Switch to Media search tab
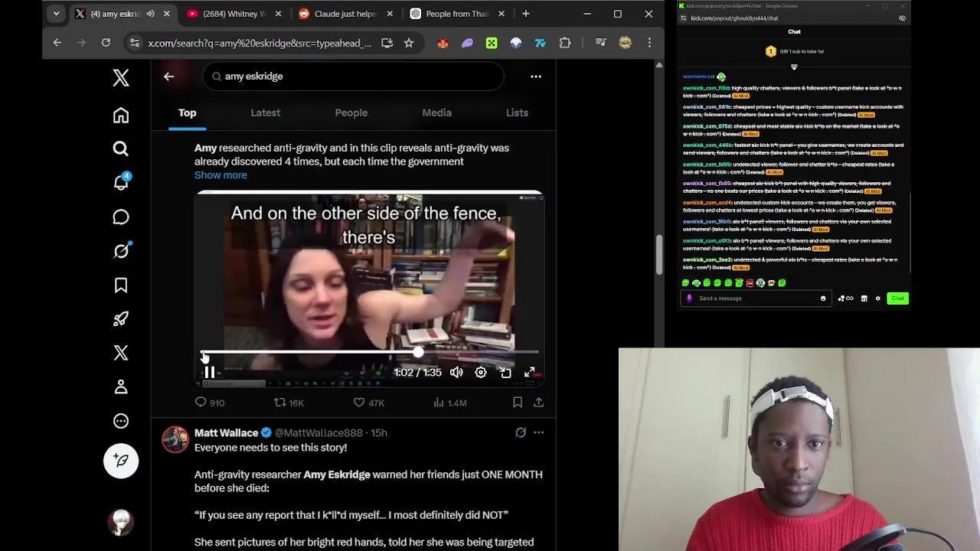 437,112
